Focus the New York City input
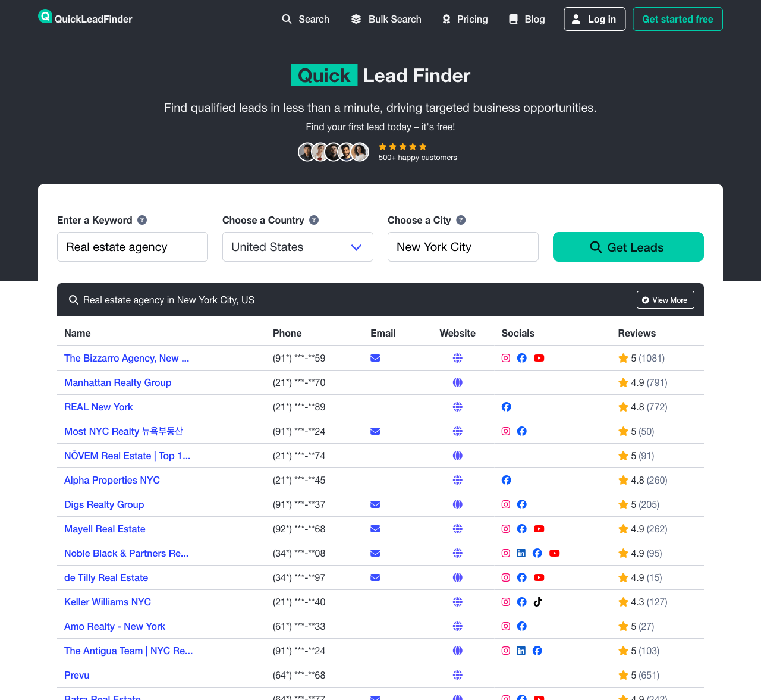761x700 pixels. [463, 247]
